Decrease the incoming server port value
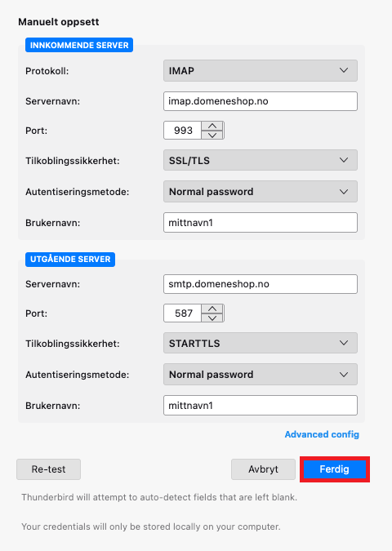Screen dimensions: 392x551 [212, 135]
